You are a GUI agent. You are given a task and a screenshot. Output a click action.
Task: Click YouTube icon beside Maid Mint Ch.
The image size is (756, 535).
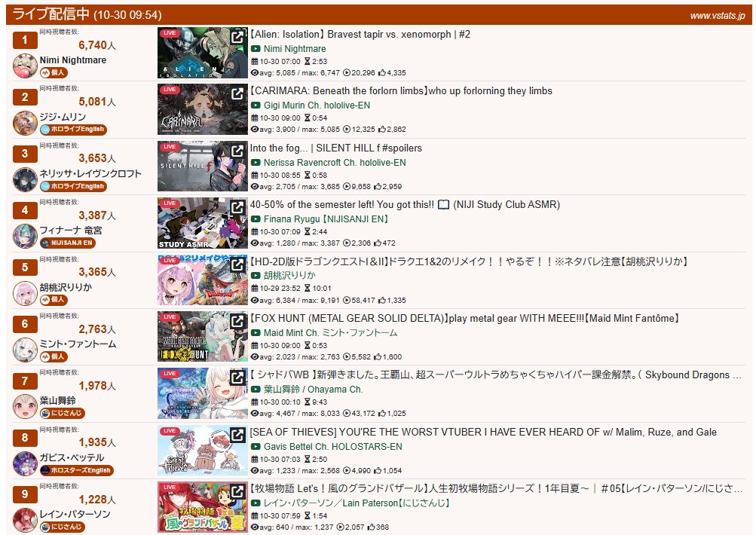(256, 332)
